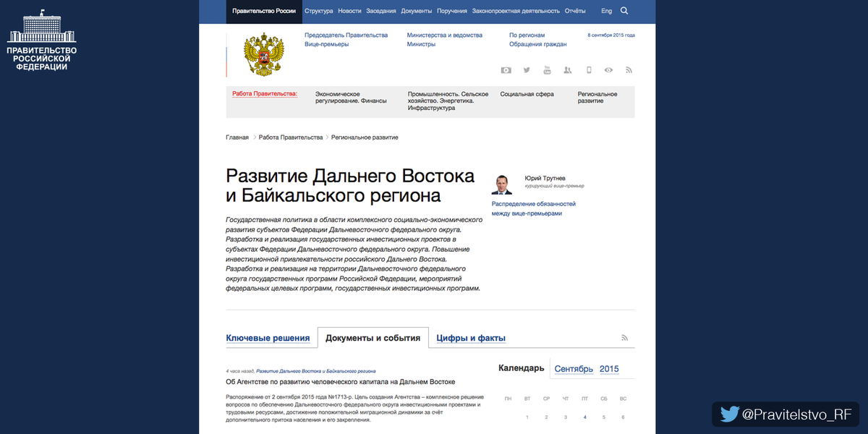Open the 'Структура' menu item
This screenshot has height=434, width=868.
[x=319, y=11]
